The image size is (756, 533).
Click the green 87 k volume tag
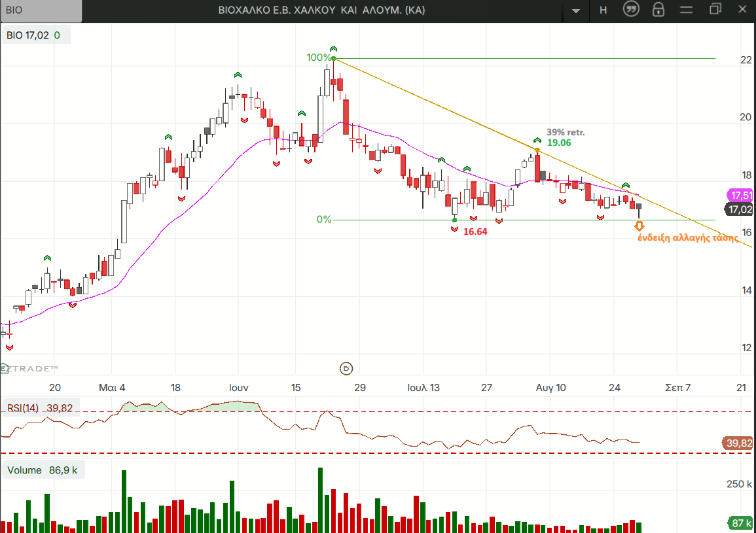pyautogui.click(x=740, y=523)
